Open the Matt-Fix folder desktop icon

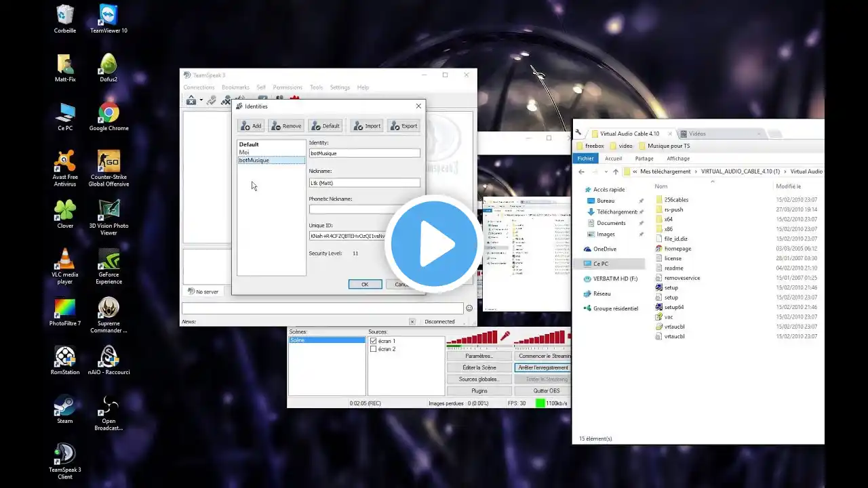[x=65, y=67]
